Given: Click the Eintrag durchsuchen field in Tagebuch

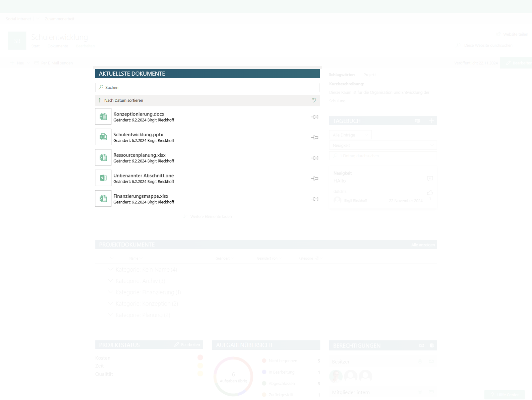Looking at the screenshot, I should 383,156.
